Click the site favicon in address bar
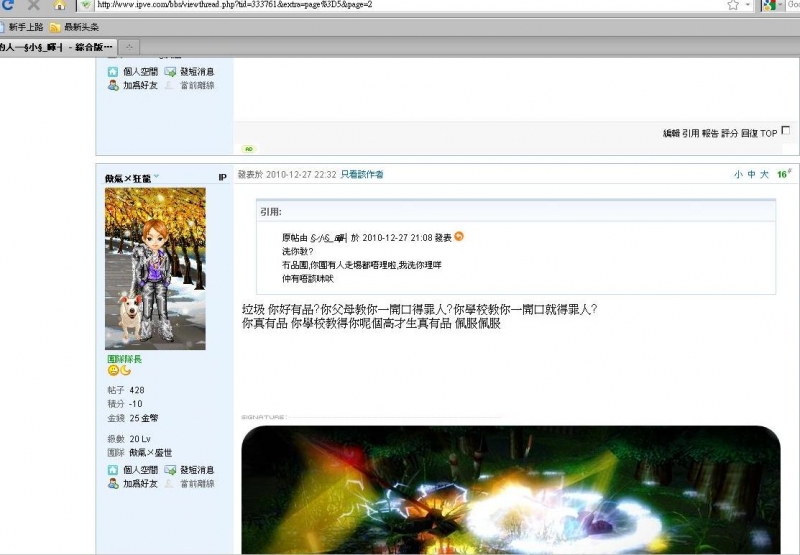Viewport: 800px width, 555px height. [x=86, y=5]
